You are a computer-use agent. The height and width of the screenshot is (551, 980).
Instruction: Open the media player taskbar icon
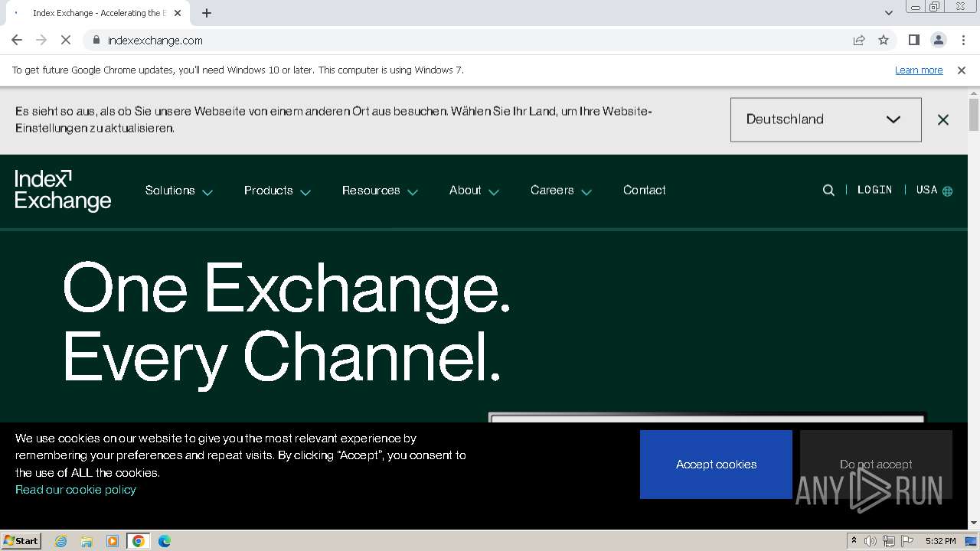click(113, 541)
